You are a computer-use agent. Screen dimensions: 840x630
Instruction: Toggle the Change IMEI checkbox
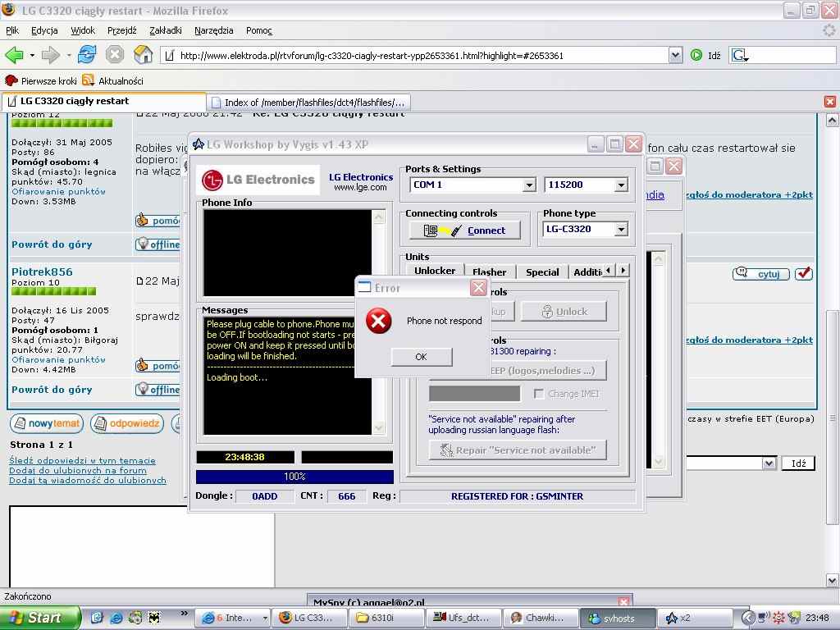pos(539,394)
